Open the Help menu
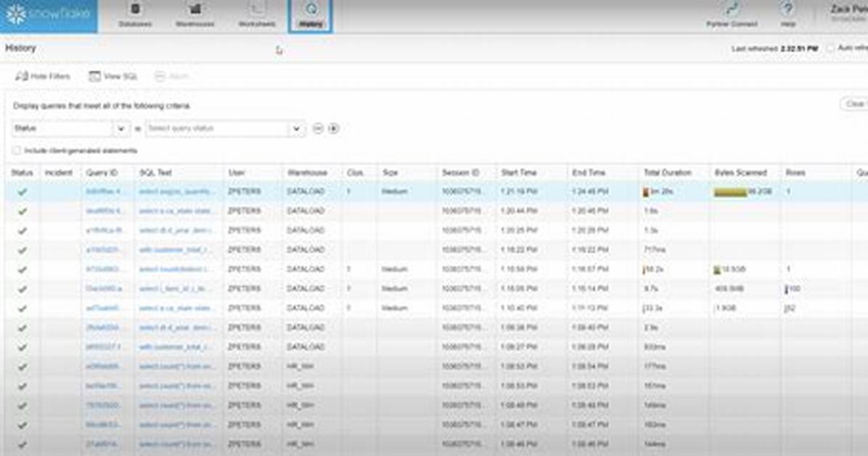The width and height of the screenshot is (868, 456). [787, 15]
